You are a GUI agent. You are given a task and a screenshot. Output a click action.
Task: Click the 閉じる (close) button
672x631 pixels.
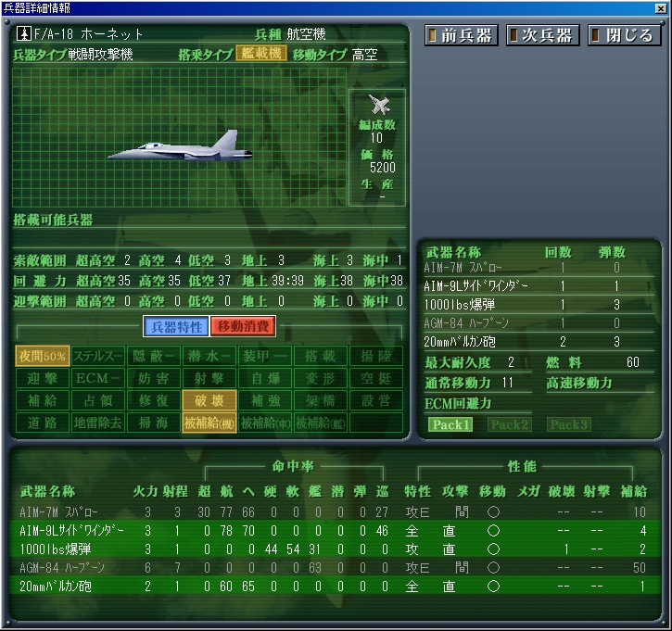pos(624,35)
